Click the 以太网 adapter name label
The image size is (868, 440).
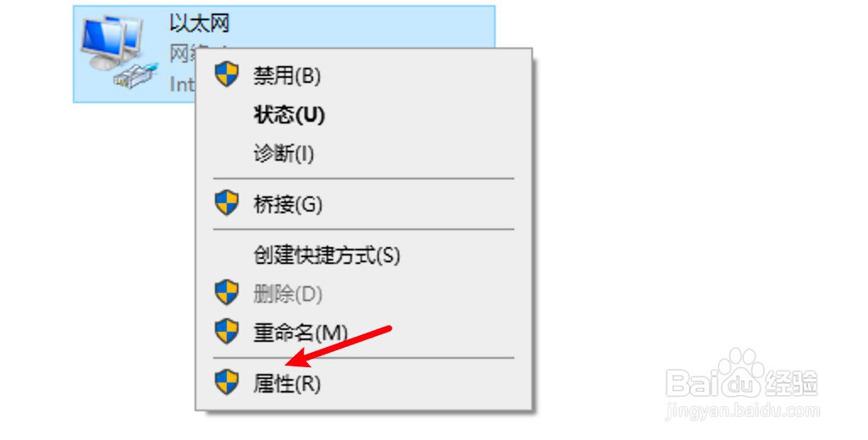pos(200,24)
